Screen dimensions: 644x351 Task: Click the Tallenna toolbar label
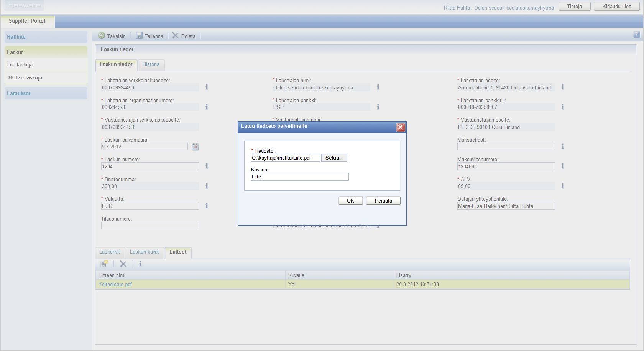pyautogui.click(x=154, y=36)
